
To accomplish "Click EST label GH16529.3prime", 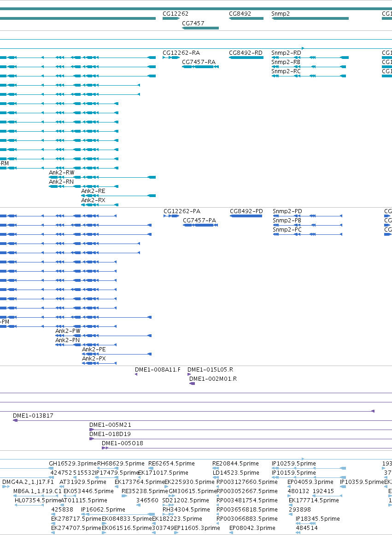I will pos(73,463).
